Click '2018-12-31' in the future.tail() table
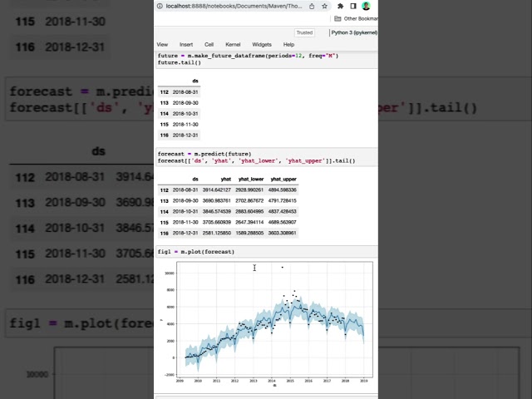This screenshot has height=399, width=532. click(185, 135)
